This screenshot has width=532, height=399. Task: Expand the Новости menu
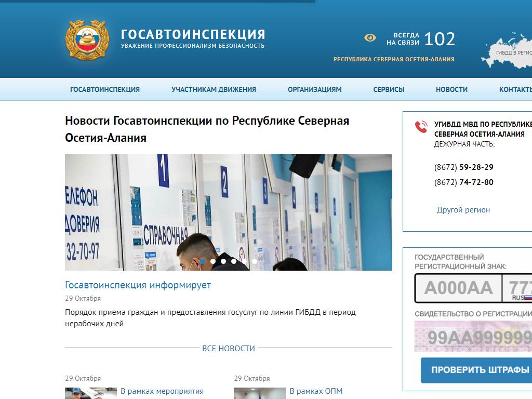tap(451, 89)
